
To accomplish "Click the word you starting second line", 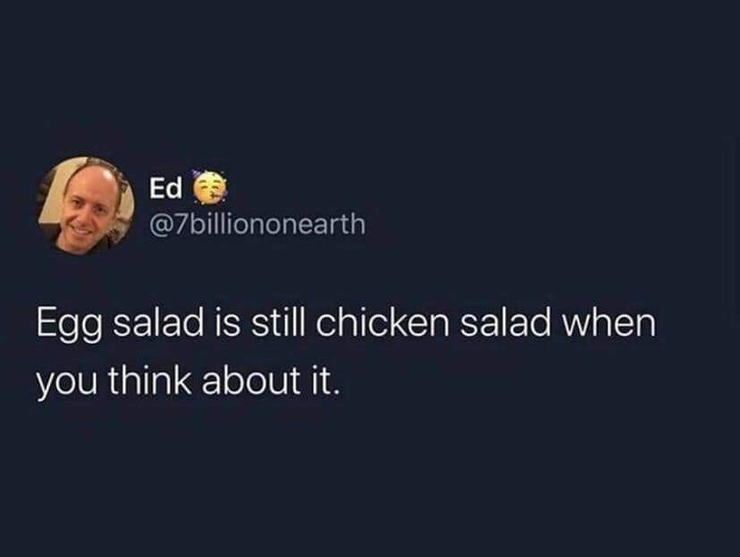I will coord(67,383).
